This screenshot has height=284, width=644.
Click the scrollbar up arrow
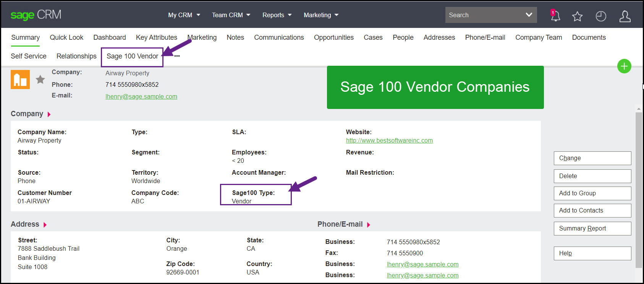tap(639, 109)
